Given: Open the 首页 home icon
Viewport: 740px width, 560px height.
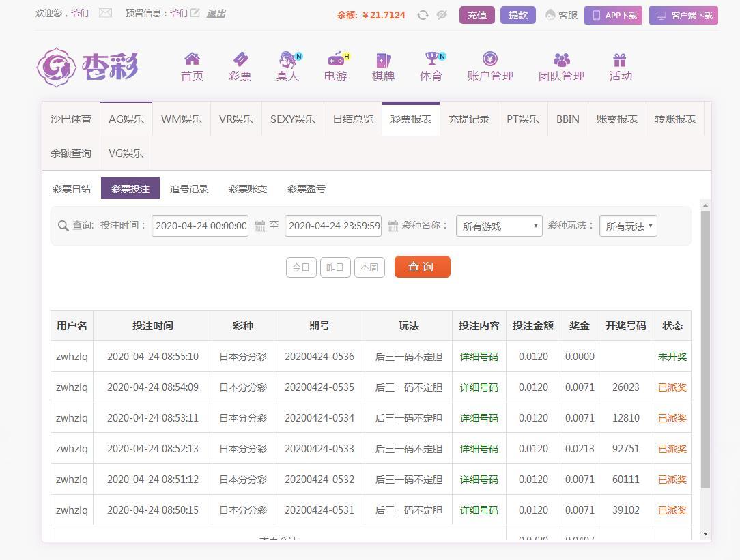Looking at the screenshot, I should [192, 59].
